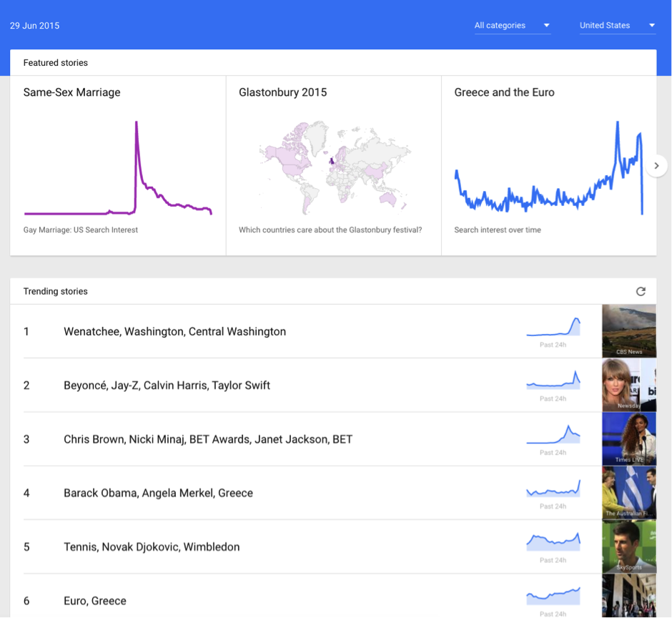
Task: Click the Past 24h sparkline for Euro, Greece
Action: click(x=553, y=594)
